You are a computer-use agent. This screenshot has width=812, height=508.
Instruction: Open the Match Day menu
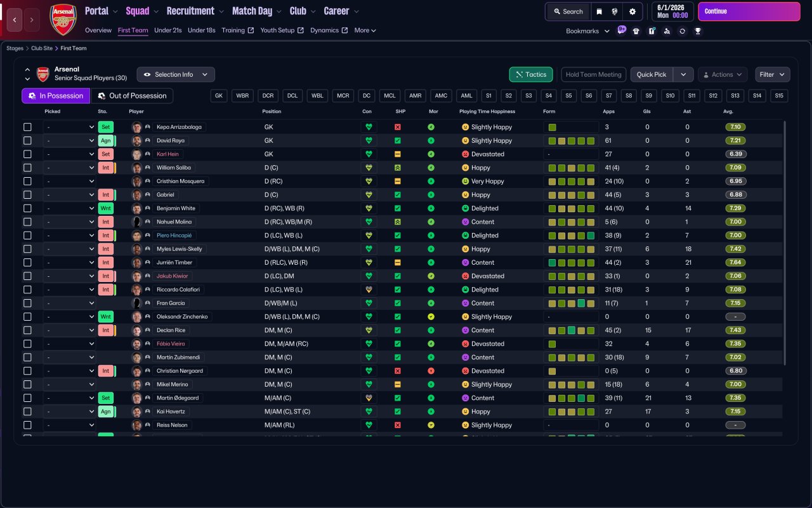click(x=256, y=11)
